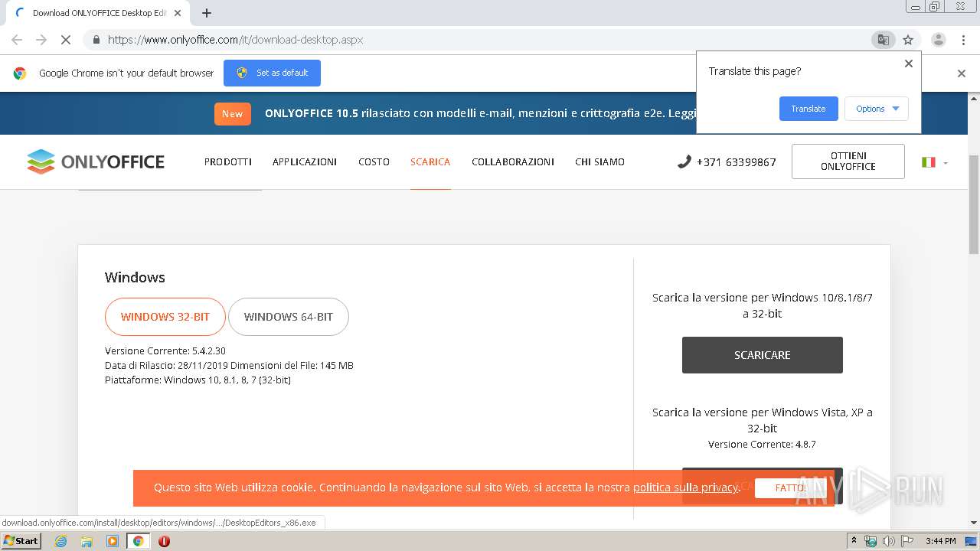Click the 3:44 PM clock

pos(940,541)
